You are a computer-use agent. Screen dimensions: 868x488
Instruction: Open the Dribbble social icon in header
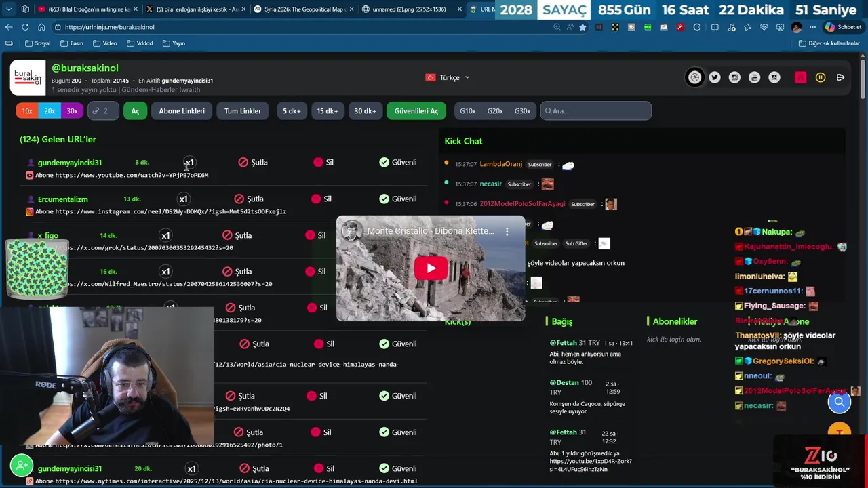(x=694, y=77)
